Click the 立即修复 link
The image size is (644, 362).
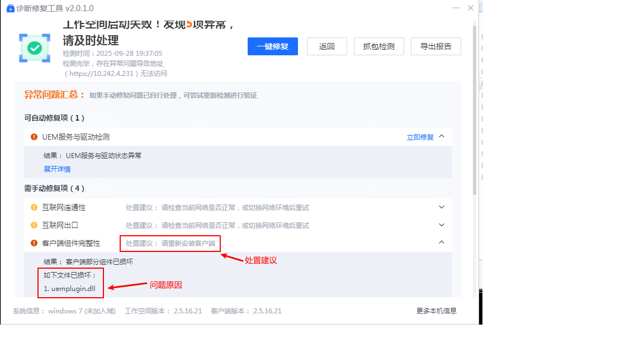pos(420,137)
